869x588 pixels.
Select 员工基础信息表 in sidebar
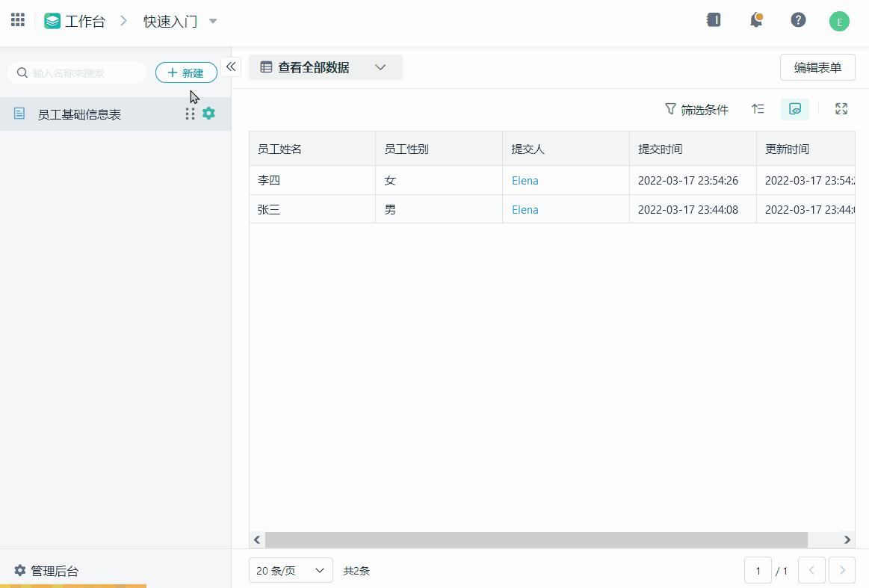pyautogui.click(x=79, y=113)
